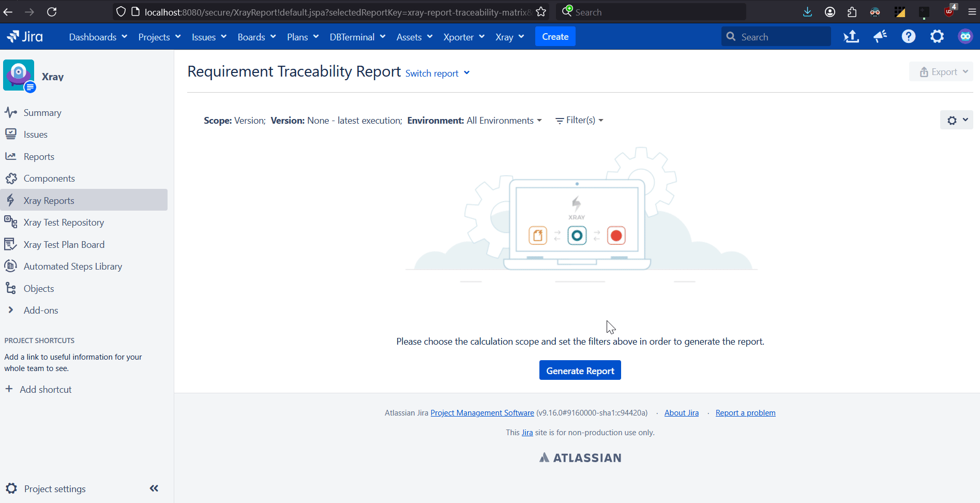Expand the Issues top menu
Screen dimensions: 980x503
tap(209, 37)
